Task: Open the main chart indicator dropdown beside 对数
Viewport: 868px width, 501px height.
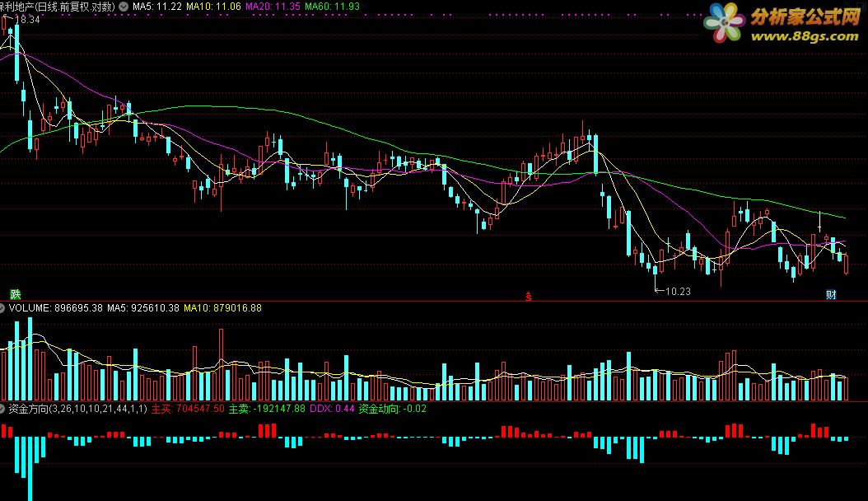Action: click(124, 7)
